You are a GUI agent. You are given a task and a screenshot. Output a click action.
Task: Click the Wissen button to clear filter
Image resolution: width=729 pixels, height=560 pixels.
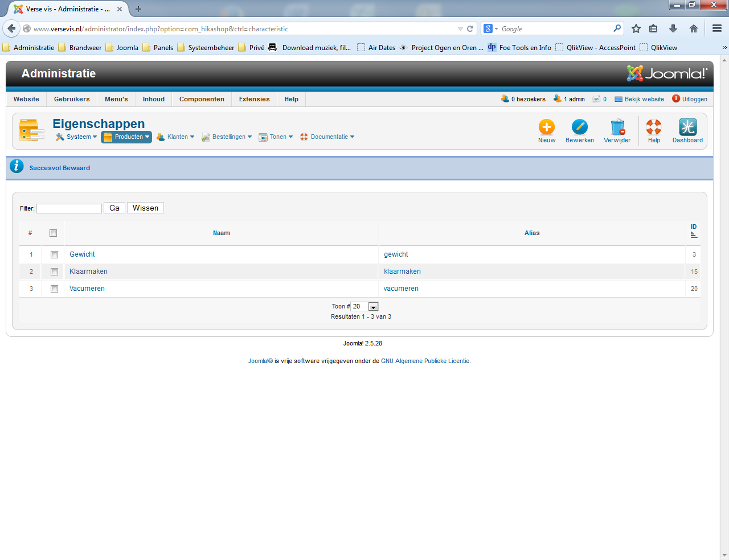[x=145, y=208]
